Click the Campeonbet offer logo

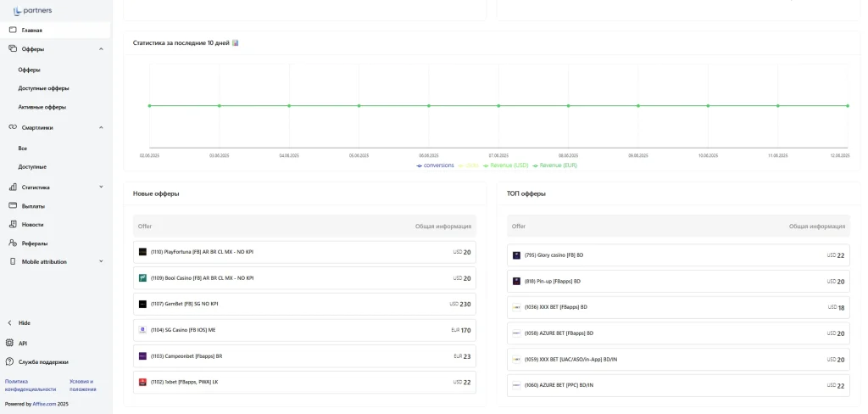click(x=142, y=355)
